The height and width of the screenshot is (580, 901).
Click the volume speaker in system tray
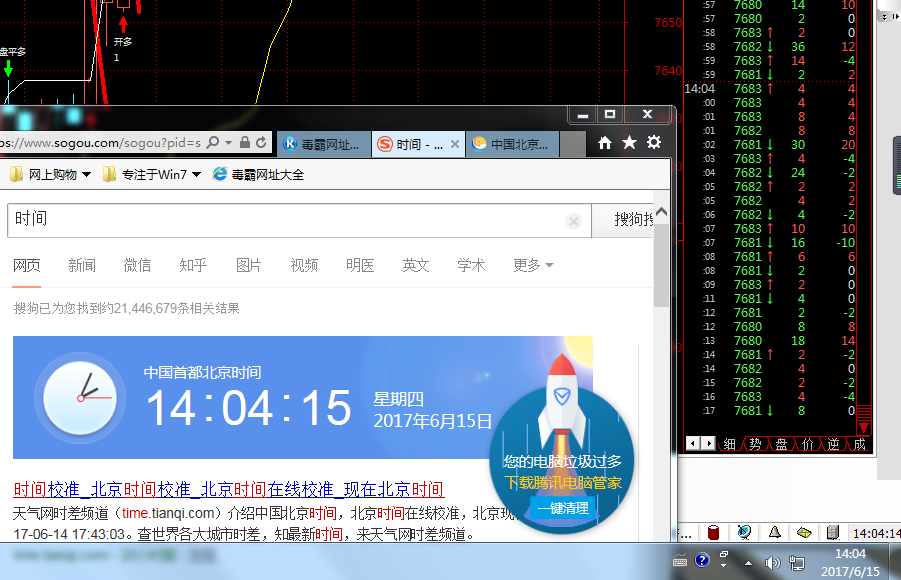[x=771, y=562]
